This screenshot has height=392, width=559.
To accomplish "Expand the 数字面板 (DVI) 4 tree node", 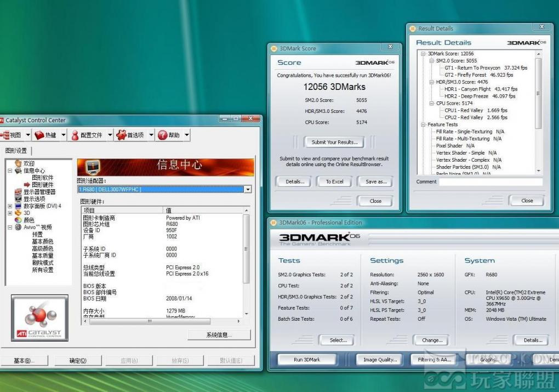I will (x=10, y=206).
